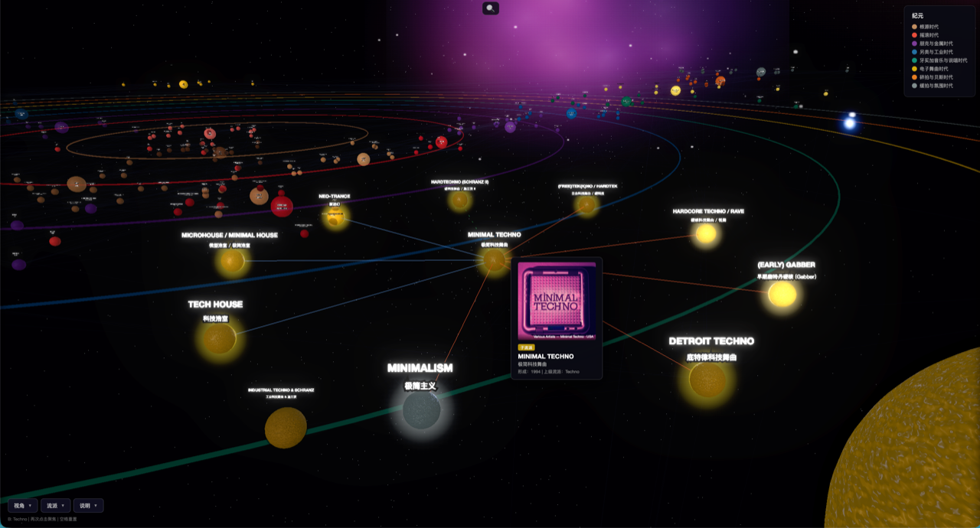Click 碎拍与贝斯时代 legend entry
980x528 pixels.
click(x=933, y=77)
